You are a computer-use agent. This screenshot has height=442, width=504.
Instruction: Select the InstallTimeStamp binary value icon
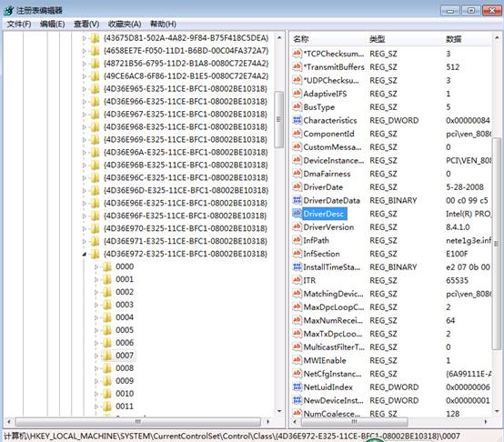(297, 266)
